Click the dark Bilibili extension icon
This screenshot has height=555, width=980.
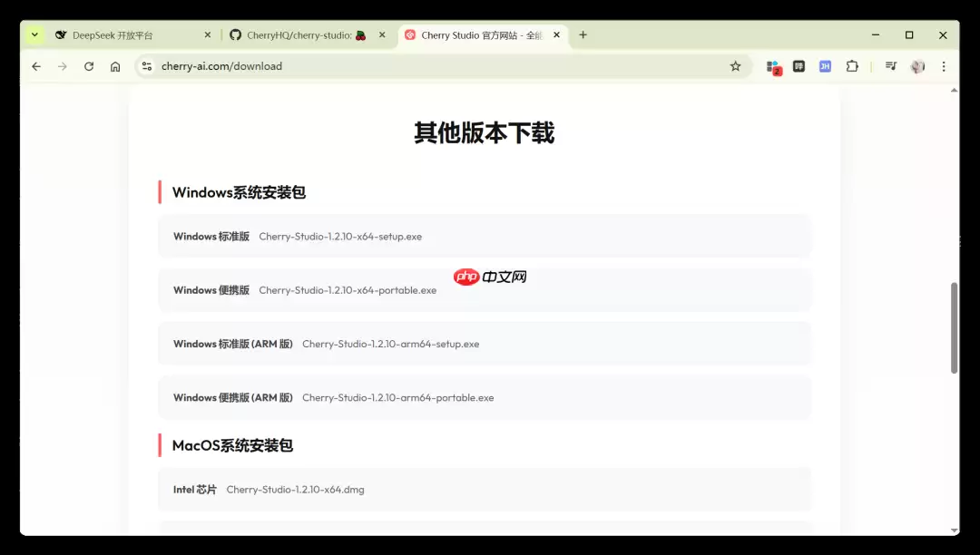[x=799, y=65]
